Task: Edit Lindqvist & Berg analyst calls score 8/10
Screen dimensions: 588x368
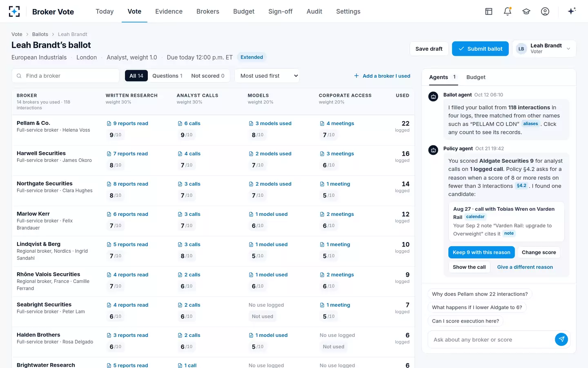Action: (186, 256)
